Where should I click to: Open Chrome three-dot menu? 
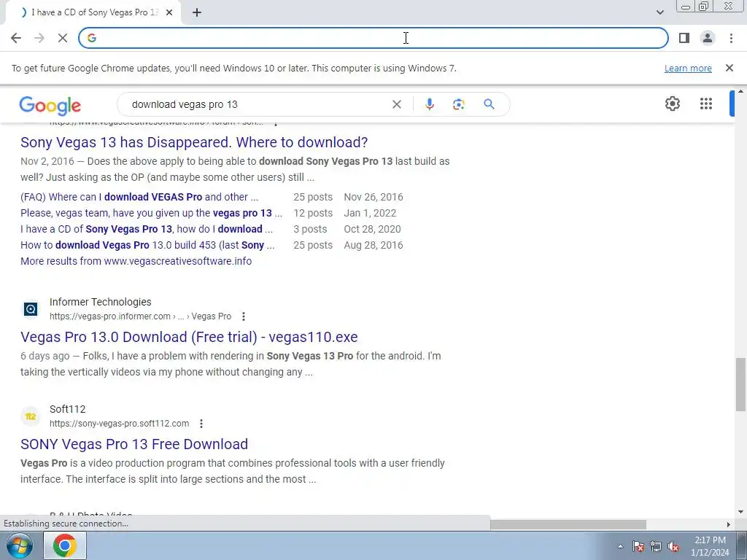[731, 38]
